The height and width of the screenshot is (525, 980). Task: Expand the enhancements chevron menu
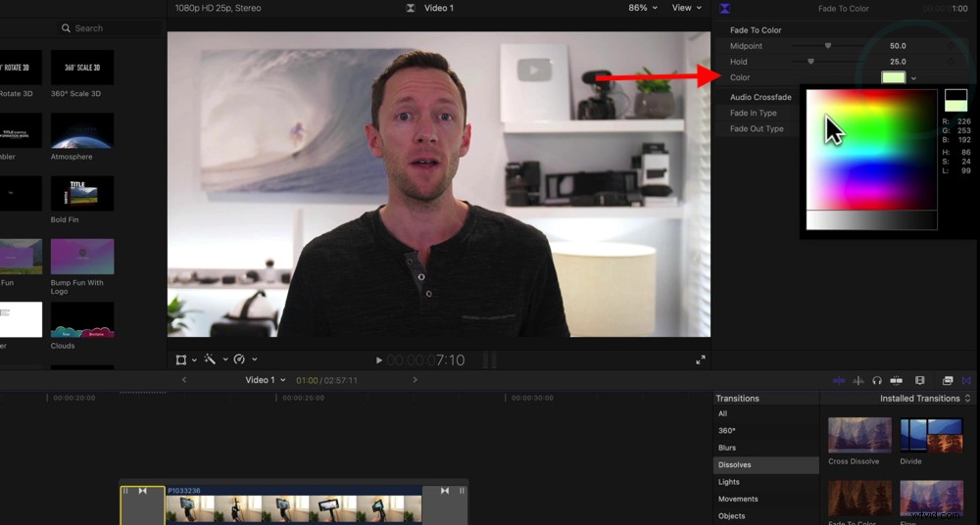[225, 360]
